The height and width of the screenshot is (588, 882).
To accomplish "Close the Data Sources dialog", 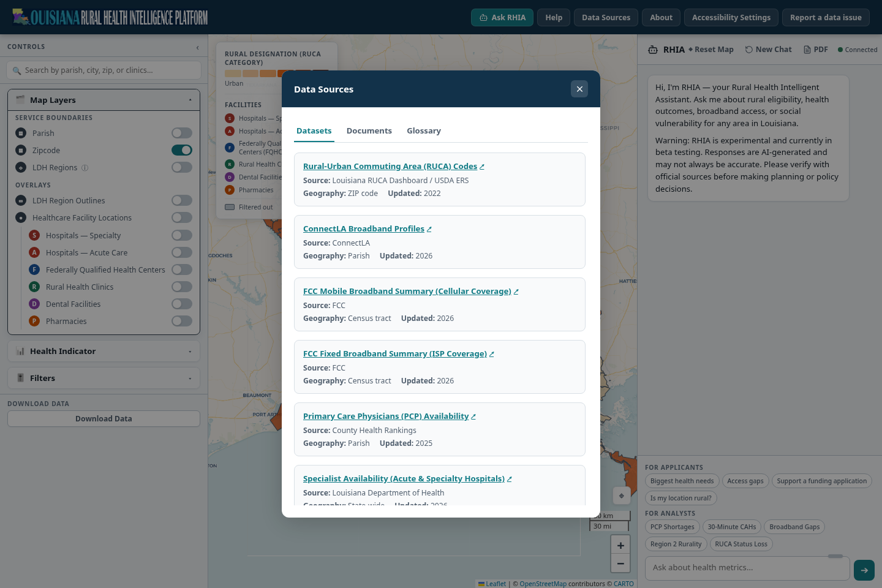I will tap(579, 89).
